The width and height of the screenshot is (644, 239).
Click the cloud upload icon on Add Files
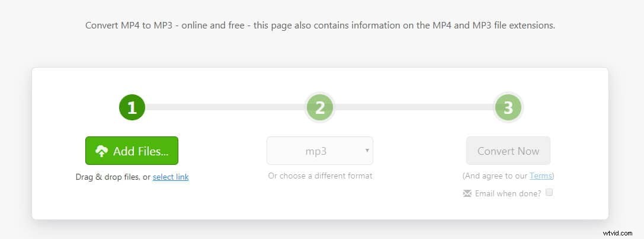point(101,151)
